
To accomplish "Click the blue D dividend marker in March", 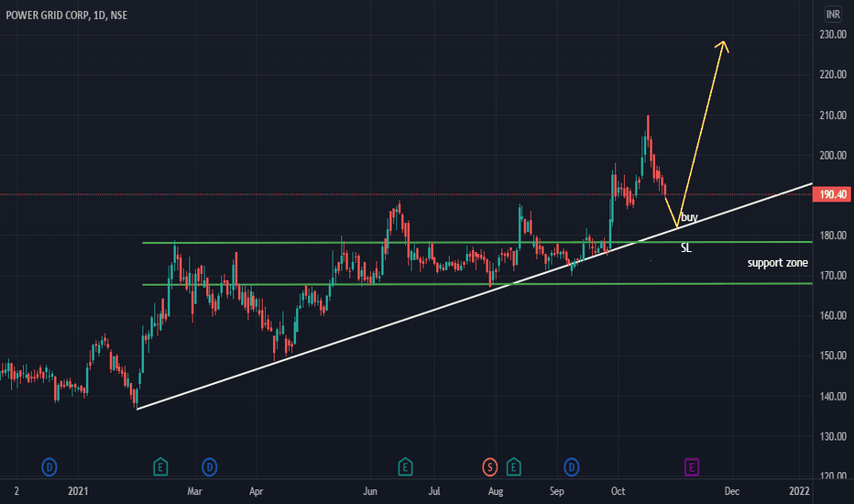I will (x=210, y=467).
